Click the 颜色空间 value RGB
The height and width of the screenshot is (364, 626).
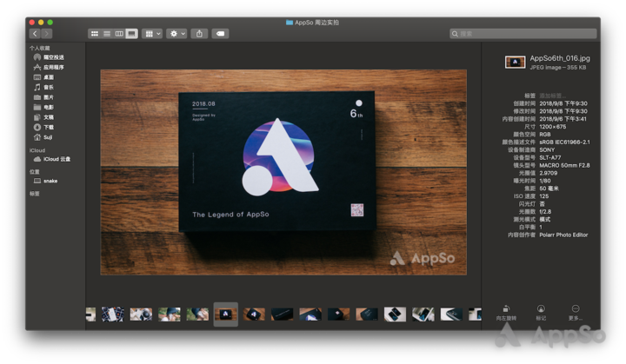(x=545, y=135)
